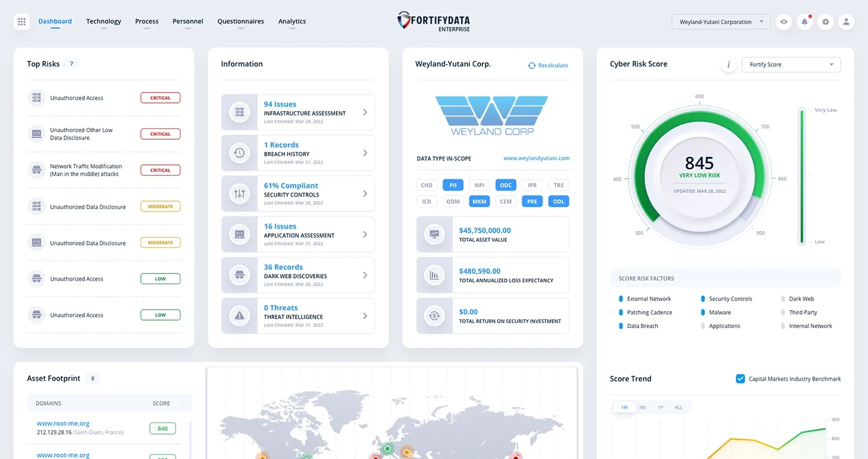The image size is (868, 459).
Task: Click Total Annualized Loss Expectancy chart icon
Action: click(x=434, y=275)
